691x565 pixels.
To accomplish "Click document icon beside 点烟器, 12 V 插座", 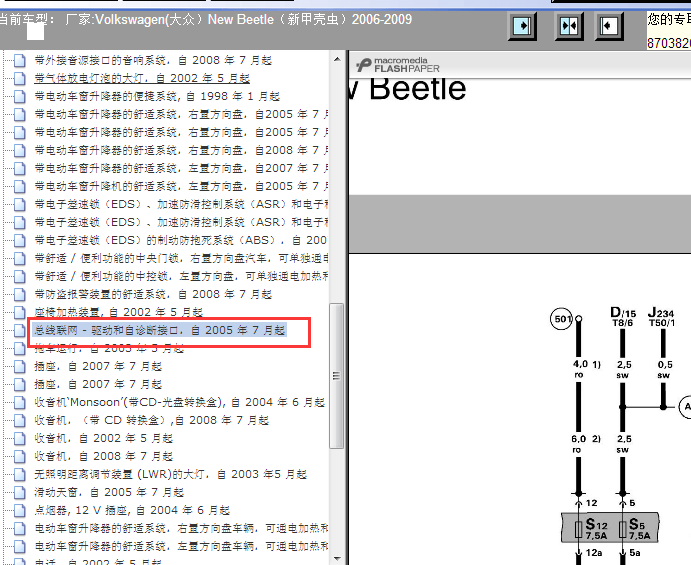I will [19, 510].
